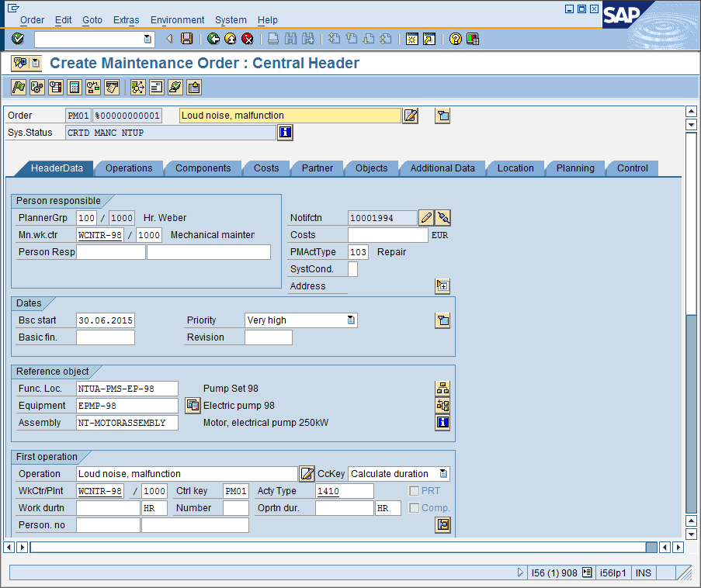
Task: Select the Objects tab
Action: (x=371, y=168)
